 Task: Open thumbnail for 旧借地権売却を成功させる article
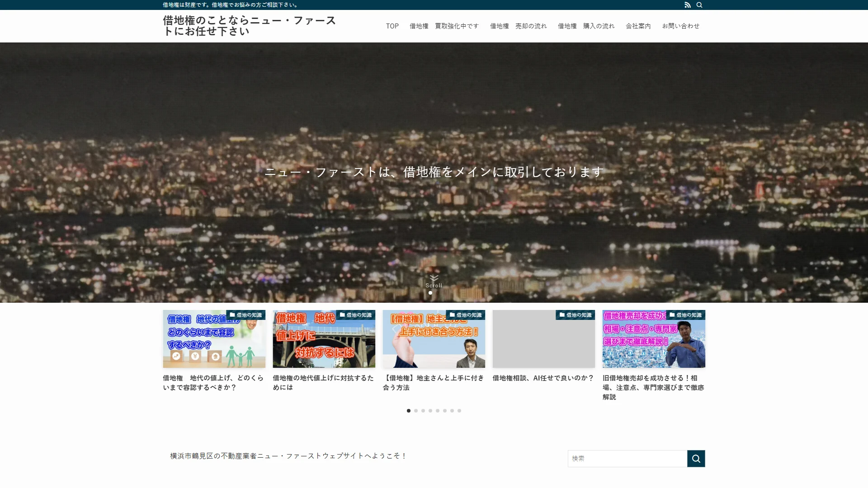pyautogui.click(x=654, y=339)
